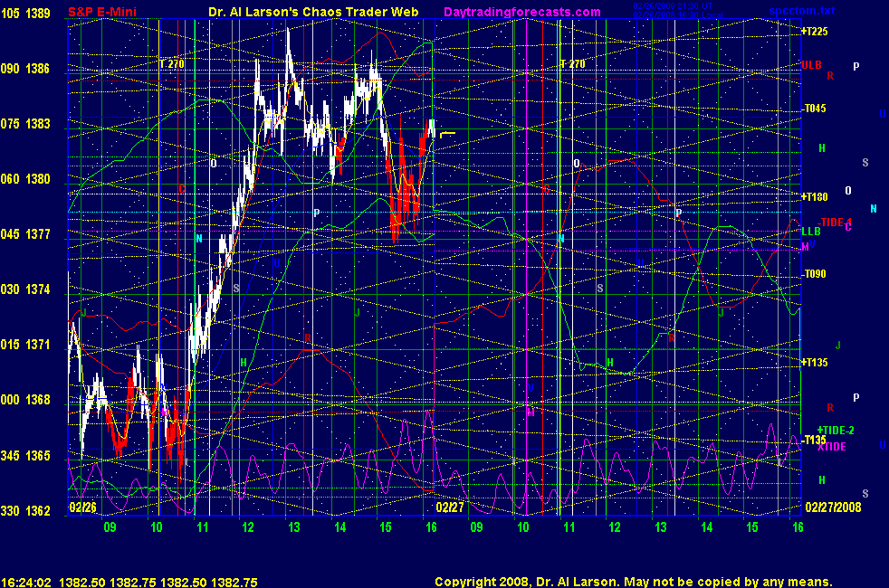This screenshot has height=588, width=889.
Task: Click the green "+TIDE-2" legend label
Action: point(836,431)
